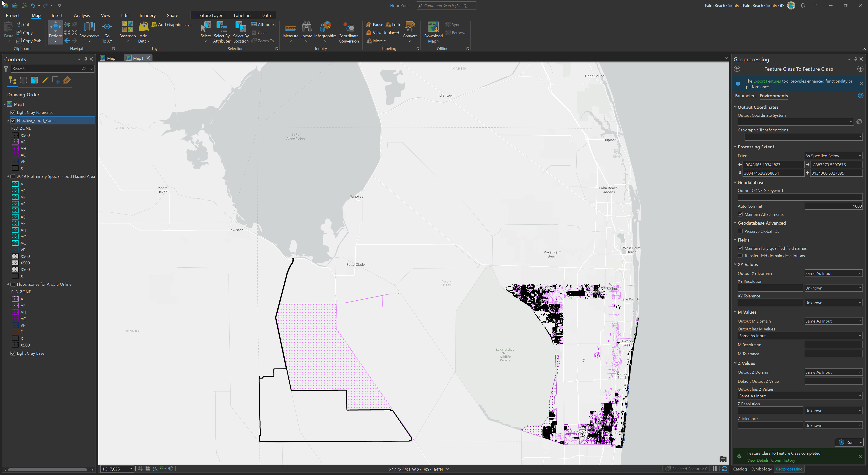Uncheck Effective_Flood_Zones layer visibility
This screenshot has height=475, width=868.
(x=13, y=121)
